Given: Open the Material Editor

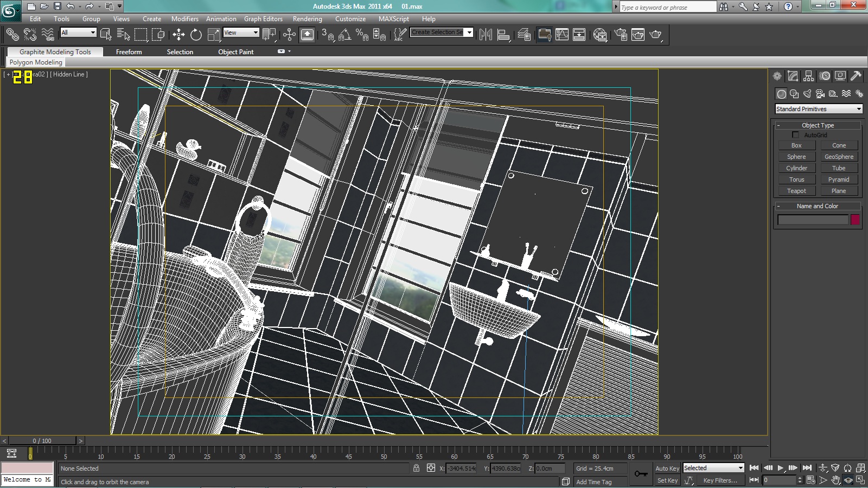Looking at the screenshot, I should (x=600, y=35).
